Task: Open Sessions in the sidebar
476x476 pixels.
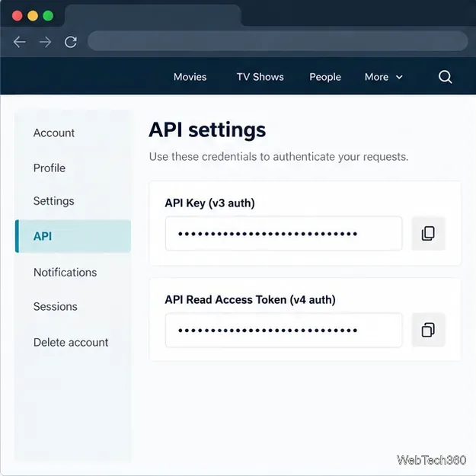Action: coord(56,307)
